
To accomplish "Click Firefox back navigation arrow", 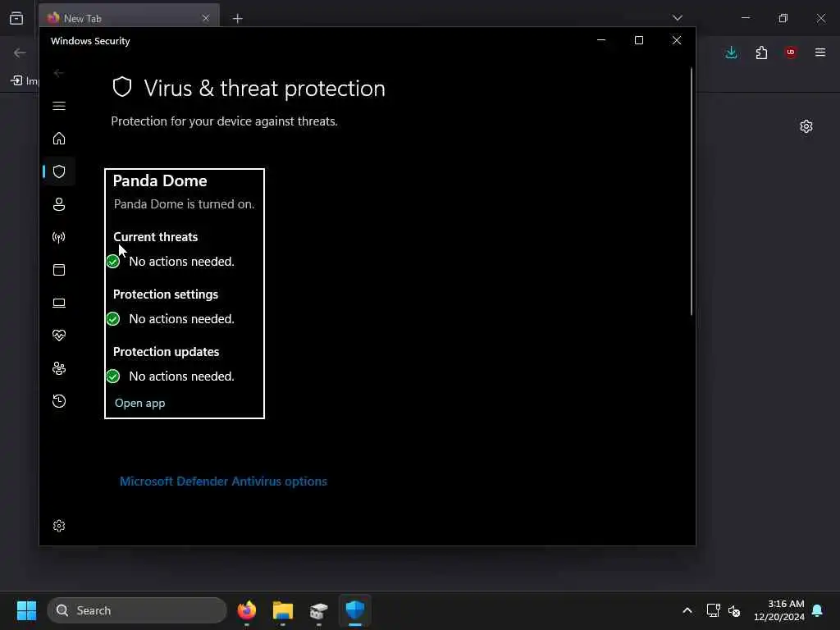I will pos(20,52).
